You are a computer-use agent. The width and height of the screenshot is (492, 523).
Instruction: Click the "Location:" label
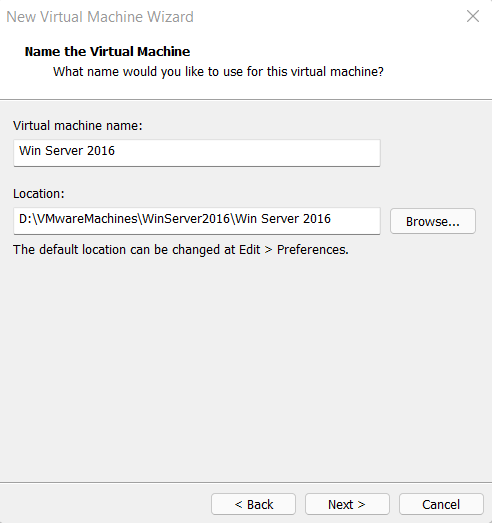pos(39,194)
